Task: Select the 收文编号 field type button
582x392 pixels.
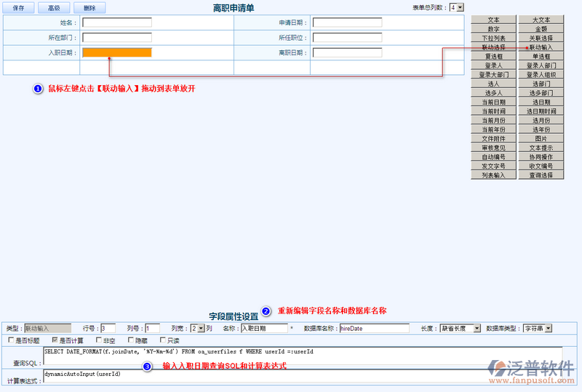Action: click(x=541, y=166)
